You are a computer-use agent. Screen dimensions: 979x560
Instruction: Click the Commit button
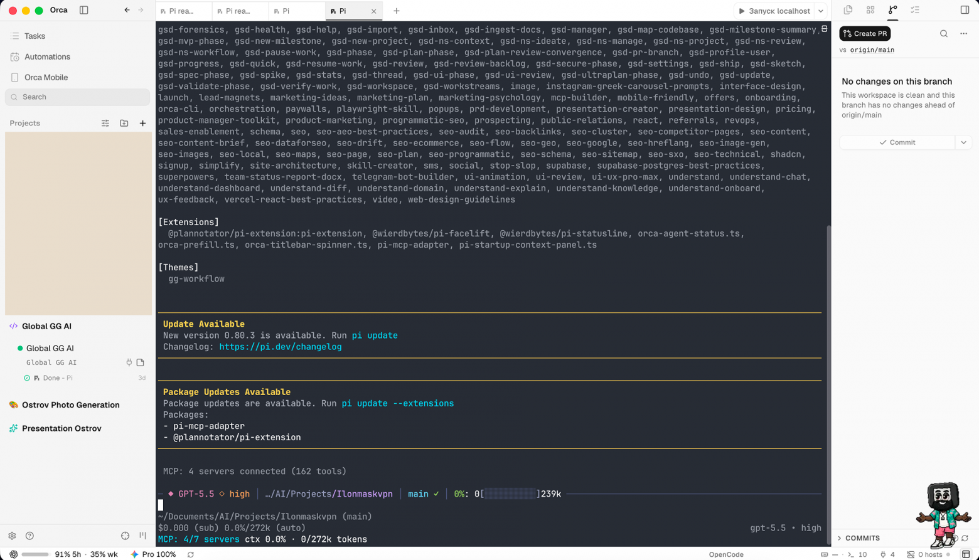[897, 142]
